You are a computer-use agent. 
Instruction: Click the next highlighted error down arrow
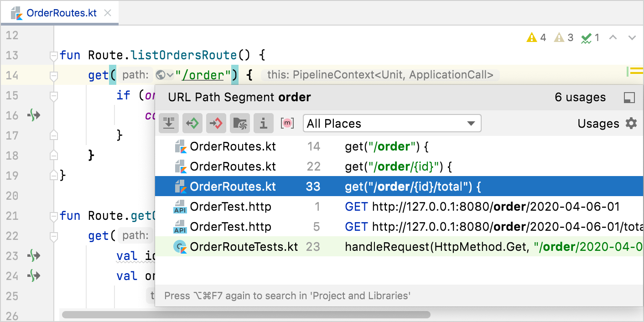(632, 38)
